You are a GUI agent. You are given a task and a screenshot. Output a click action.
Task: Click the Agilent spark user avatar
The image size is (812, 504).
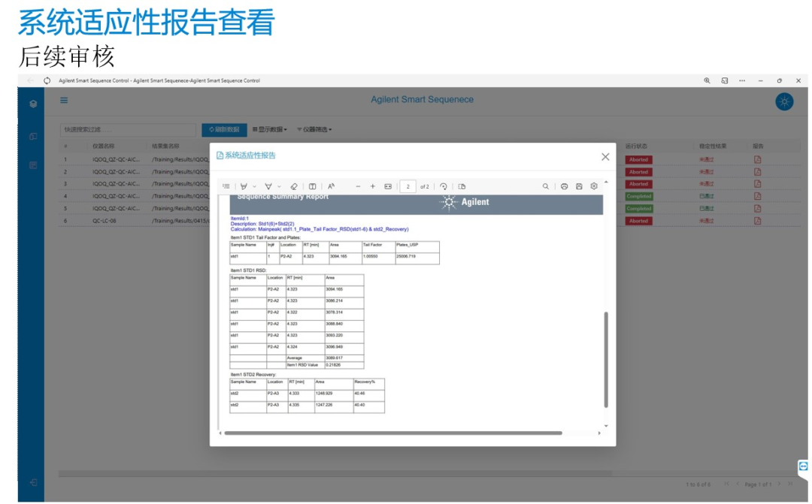click(784, 101)
